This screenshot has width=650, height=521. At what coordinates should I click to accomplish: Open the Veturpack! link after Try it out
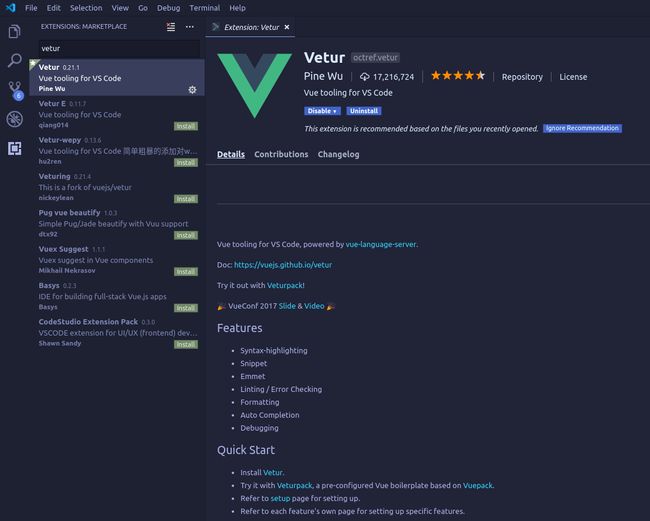tap(286, 285)
